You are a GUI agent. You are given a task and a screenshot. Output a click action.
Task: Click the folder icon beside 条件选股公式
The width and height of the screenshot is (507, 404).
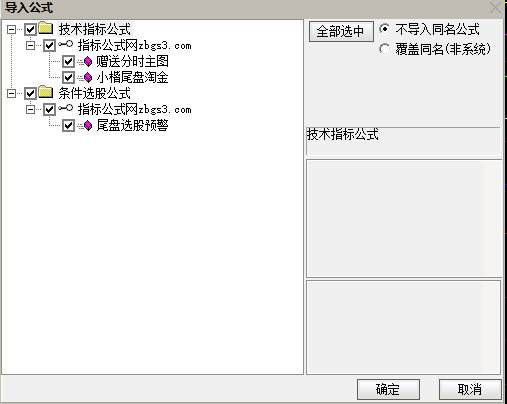pos(46,92)
